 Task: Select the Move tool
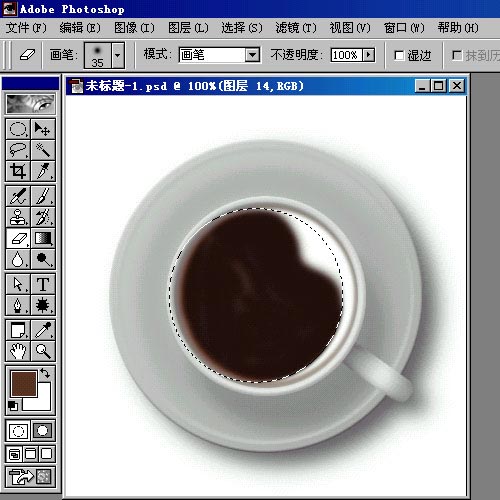click(43, 129)
